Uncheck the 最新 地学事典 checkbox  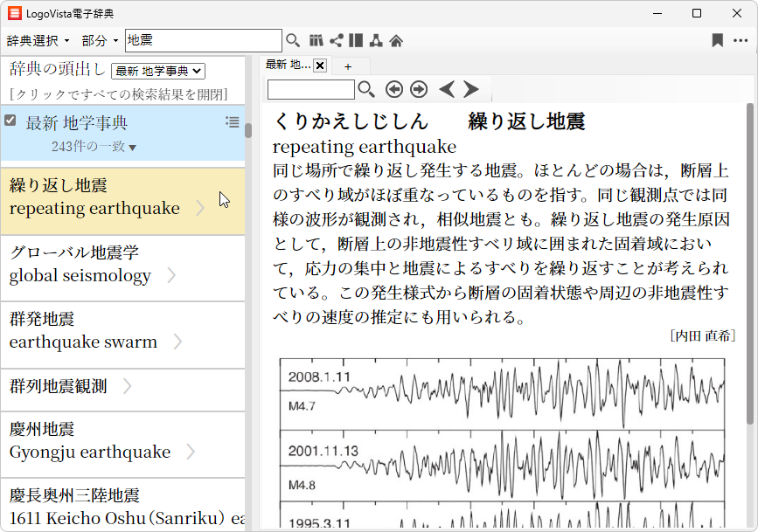coord(10,121)
